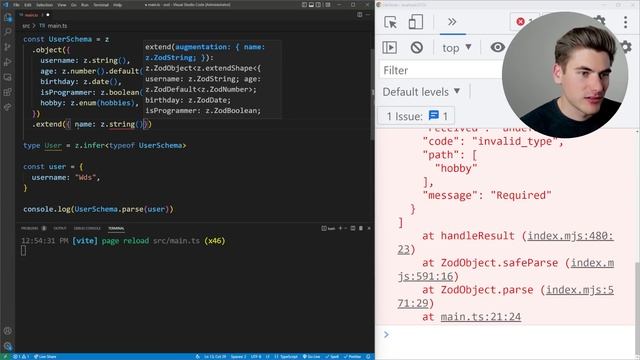Screen dimensions: 640x360
Task: Close the terminal panel with X
Action: (x=369, y=228)
